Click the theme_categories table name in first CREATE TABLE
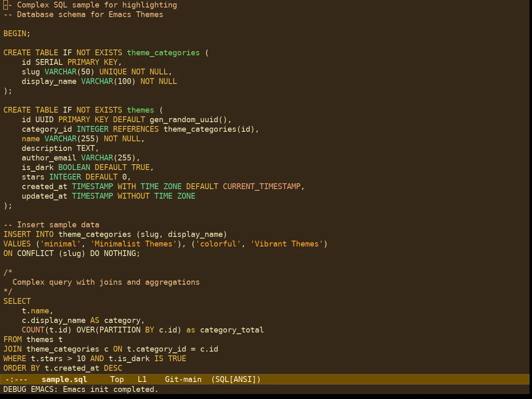Screen dimensions: 532x399 [x=163, y=53]
